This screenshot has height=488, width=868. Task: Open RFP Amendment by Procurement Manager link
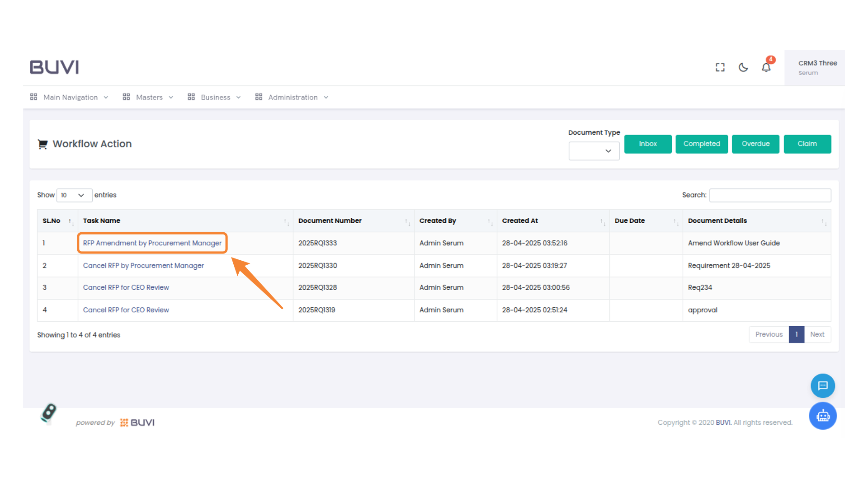(152, 243)
